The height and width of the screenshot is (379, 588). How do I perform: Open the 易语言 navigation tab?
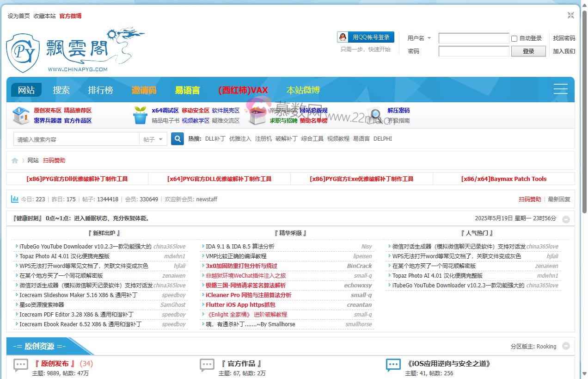[x=187, y=90]
